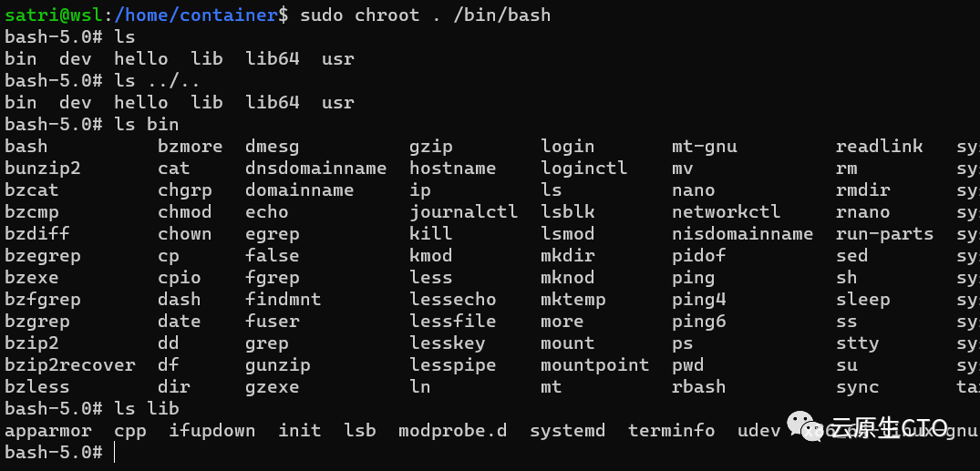
Task: Click the 'systemd' directory in lib listing
Action: click(x=568, y=430)
